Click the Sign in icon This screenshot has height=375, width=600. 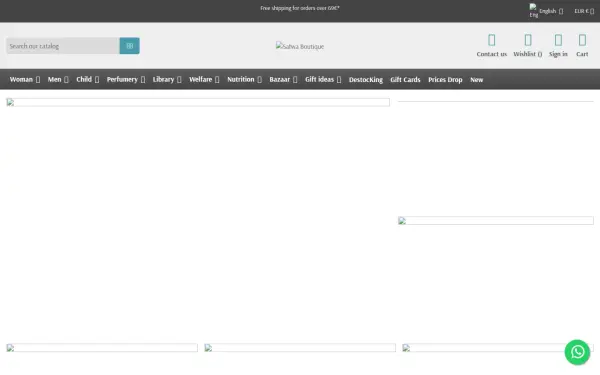(558, 40)
